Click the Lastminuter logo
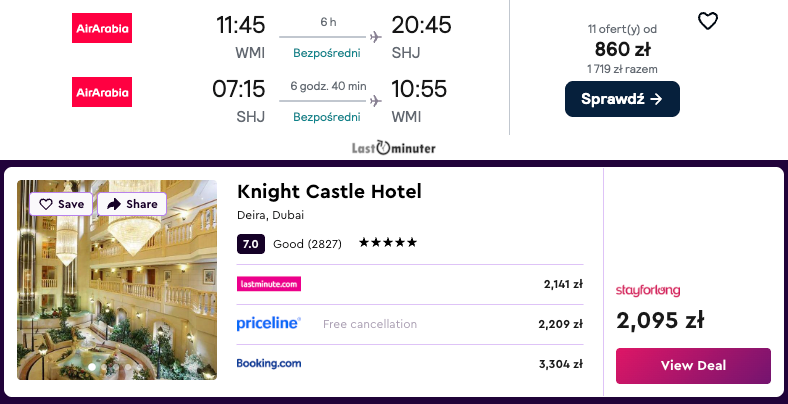Screen dimensions: 788x404 click(393, 148)
